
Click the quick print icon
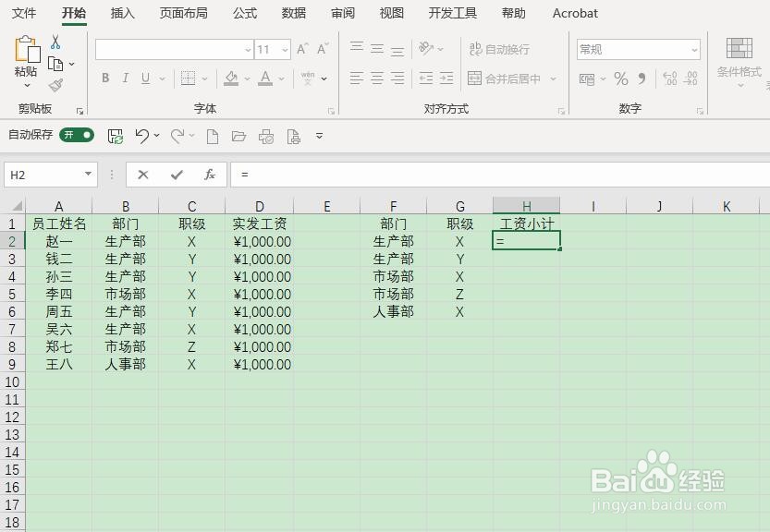(266, 137)
